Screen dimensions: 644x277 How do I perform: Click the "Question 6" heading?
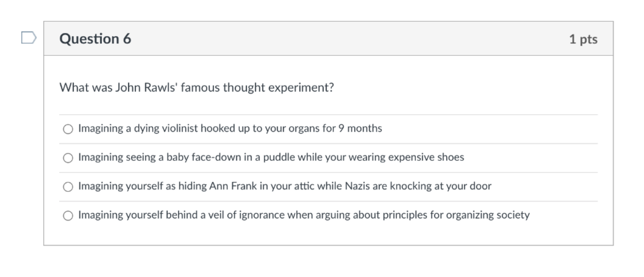pyautogui.click(x=95, y=39)
